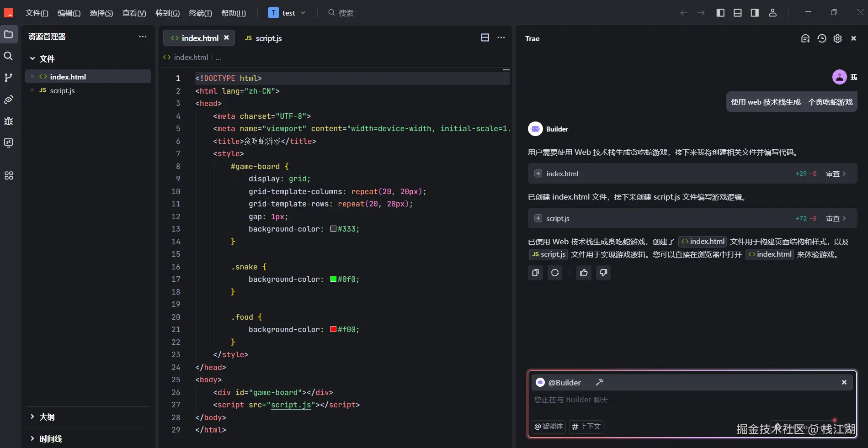The height and width of the screenshot is (448, 868).
Task: Toggle the left sidebar visibility
Action: [x=720, y=13]
